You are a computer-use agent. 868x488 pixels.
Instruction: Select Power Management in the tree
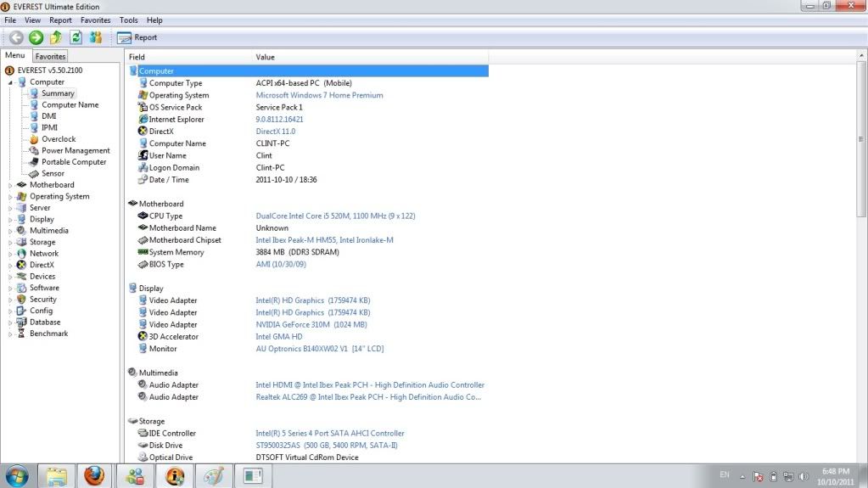pyautogui.click(x=76, y=150)
